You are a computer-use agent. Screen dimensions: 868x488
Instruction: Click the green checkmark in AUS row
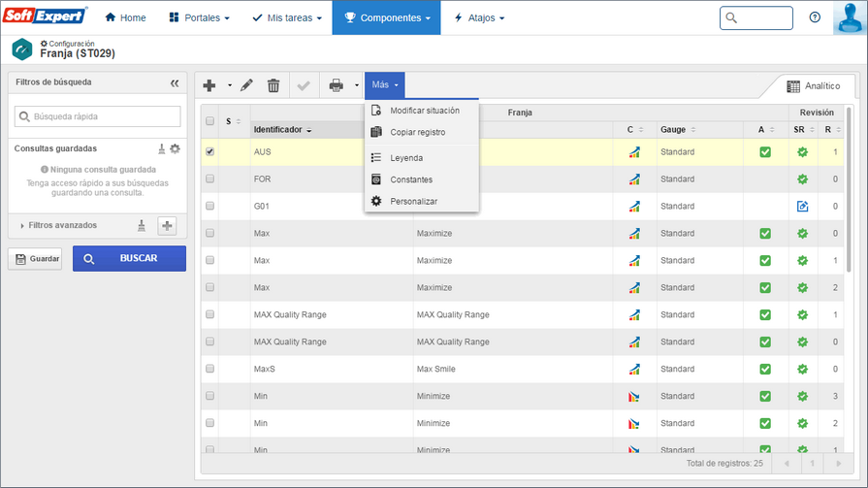pyautogui.click(x=765, y=151)
